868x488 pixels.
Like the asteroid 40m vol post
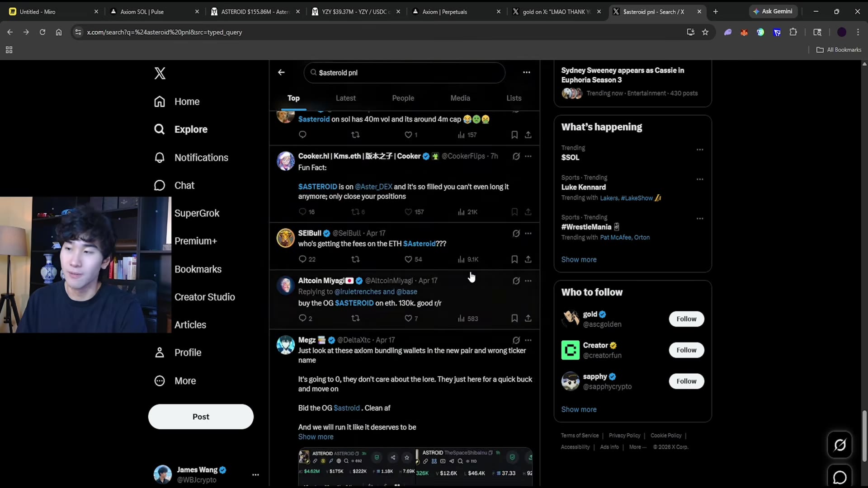[x=408, y=135]
